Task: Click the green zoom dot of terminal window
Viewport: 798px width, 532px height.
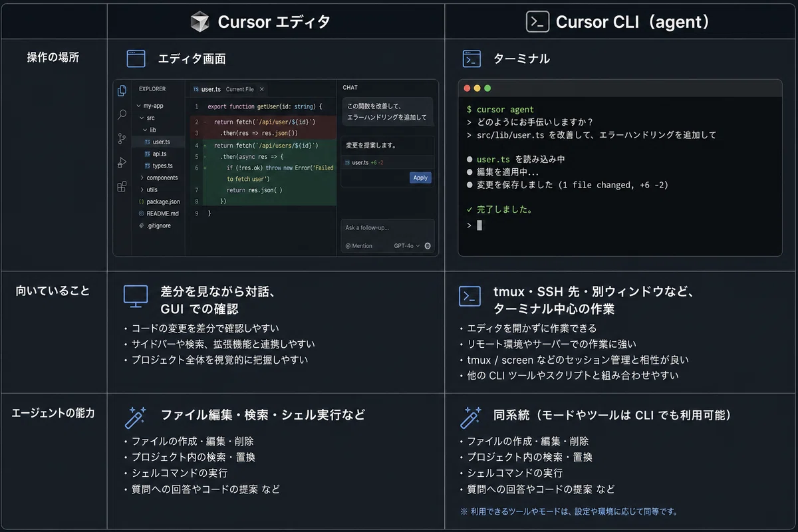Action: [487, 88]
